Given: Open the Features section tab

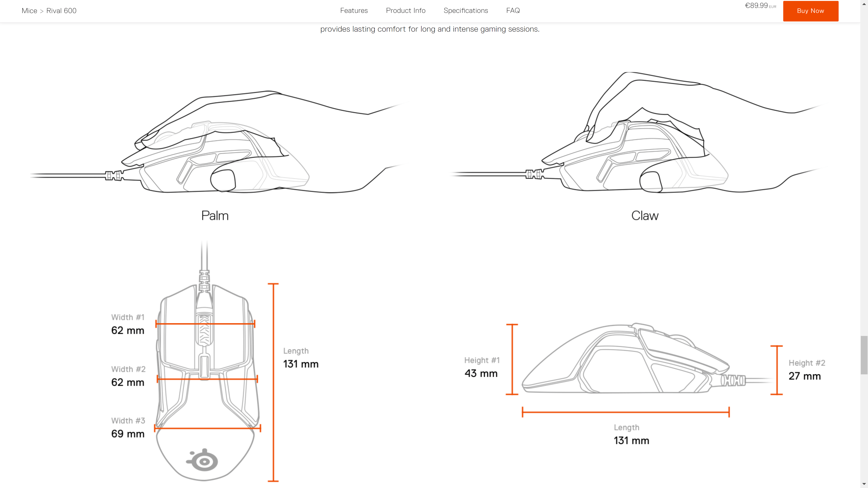Looking at the screenshot, I should (x=354, y=10).
